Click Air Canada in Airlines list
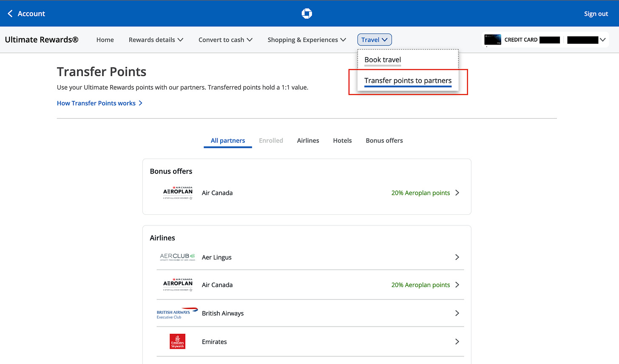Image resolution: width=619 pixels, height=364 pixels. (217, 285)
